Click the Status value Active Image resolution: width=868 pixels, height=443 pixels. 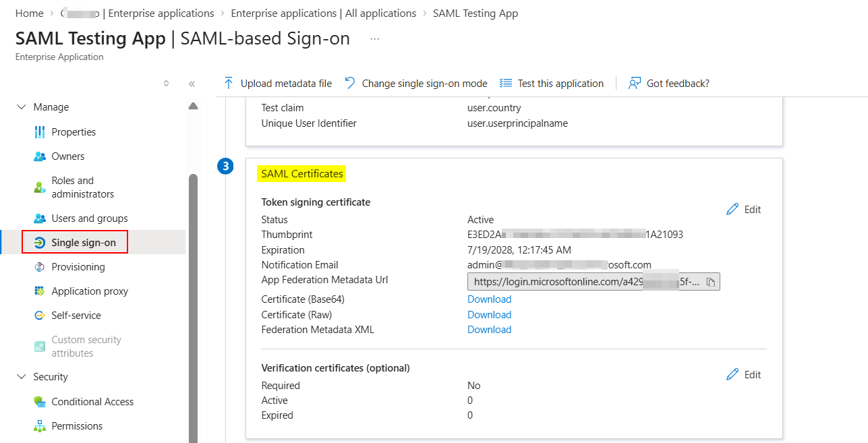[x=481, y=220]
